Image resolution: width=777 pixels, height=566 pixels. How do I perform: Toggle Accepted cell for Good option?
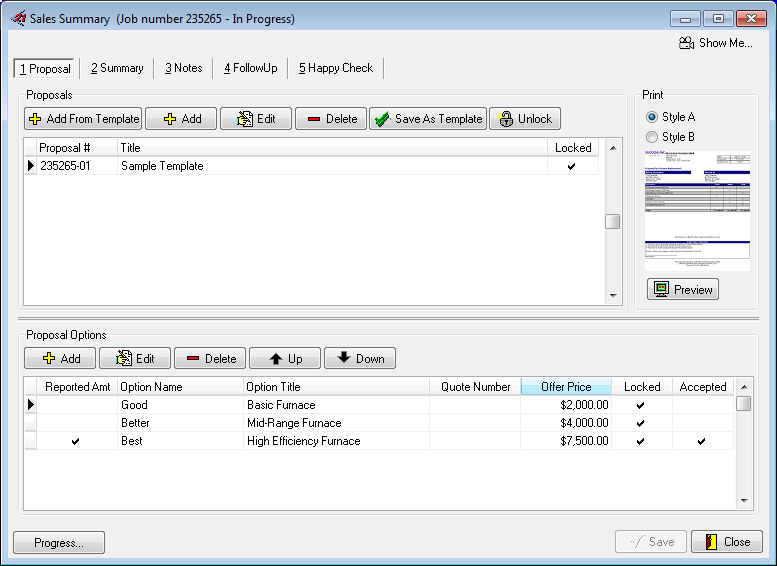[x=703, y=405]
